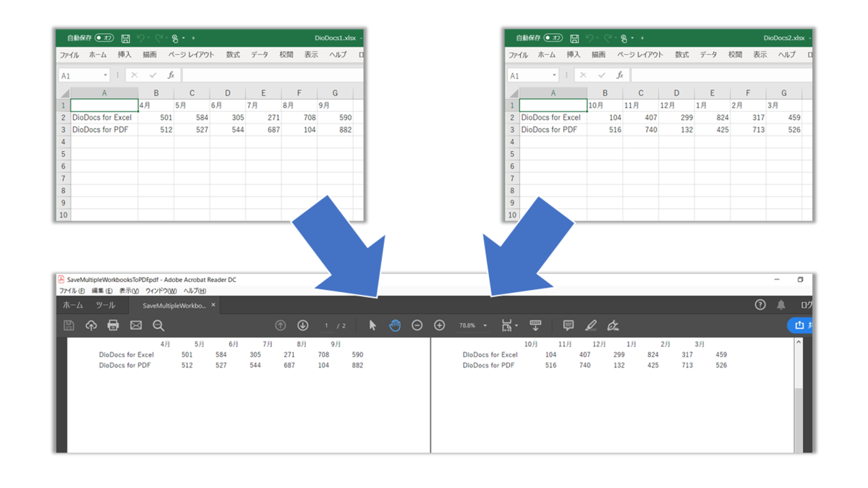Select cell with 10月 in DioDocs2.xlsx
The height and width of the screenshot is (488, 868).
pos(605,105)
